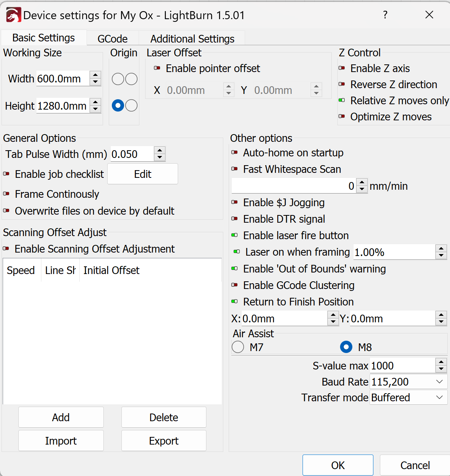Enable $J Jogging
The height and width of the screenshot is (476, 450).
(235, 203)
